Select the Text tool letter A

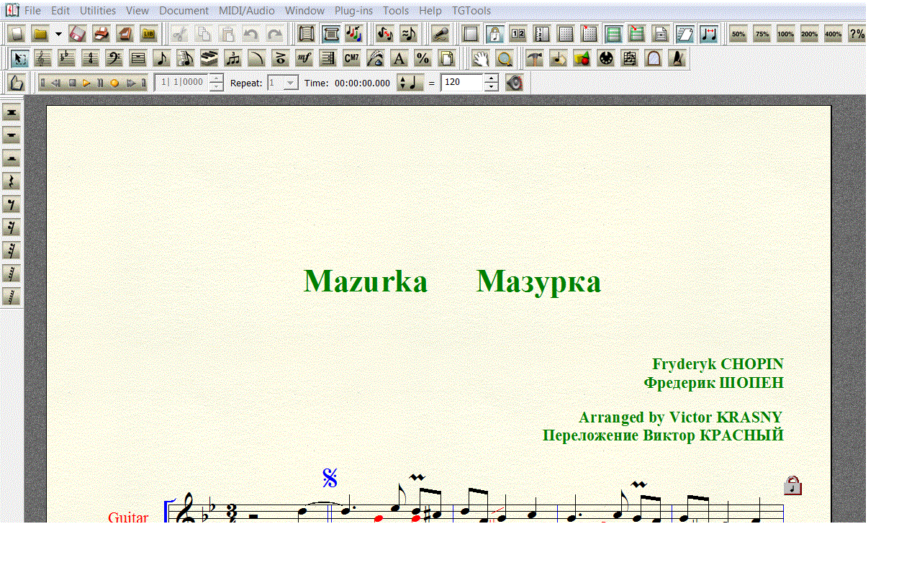[399, 58]
